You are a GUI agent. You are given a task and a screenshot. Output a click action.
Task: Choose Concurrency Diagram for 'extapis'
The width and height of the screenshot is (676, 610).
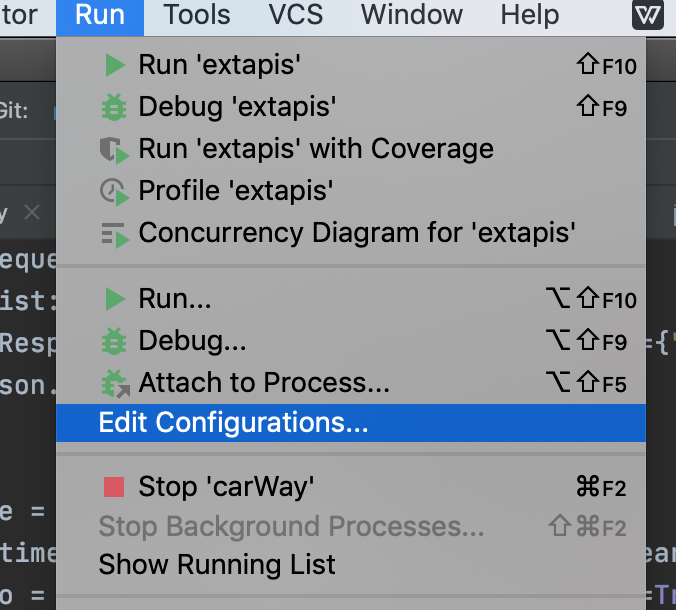coord(357,234)
